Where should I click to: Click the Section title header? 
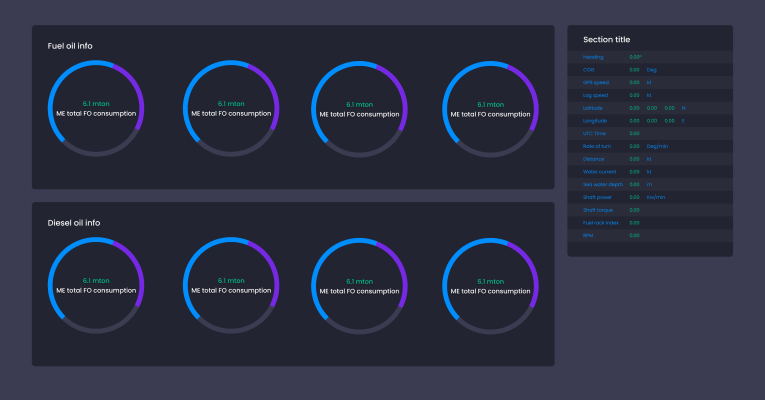click(606, 40)
